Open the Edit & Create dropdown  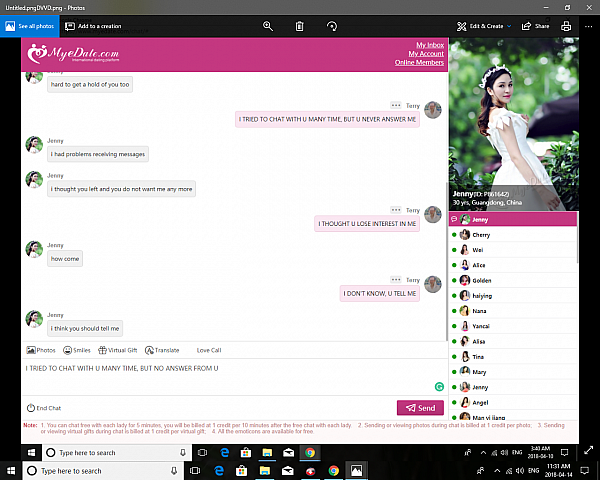point(484,26)
